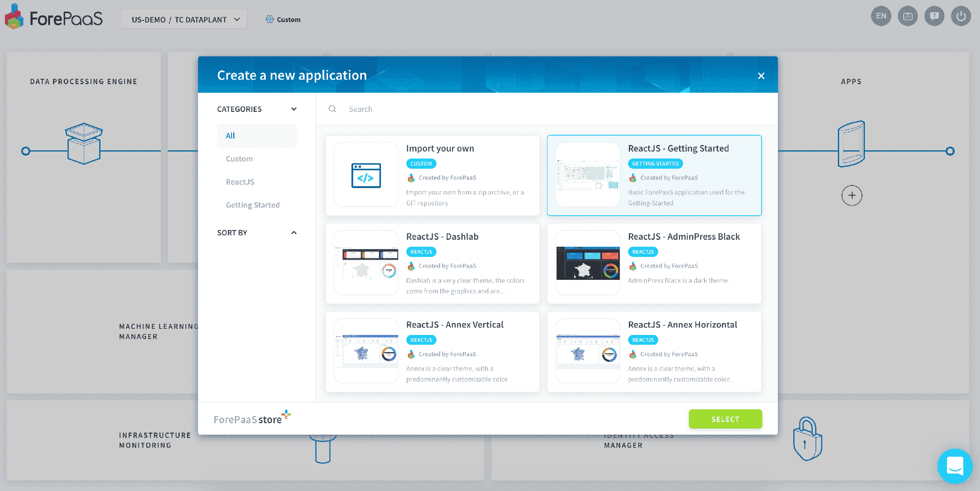Click ForePaaS icon on Annex Horizontal card
The width and height of the screenshot is (980, 491).
pyautogui.click(x=633, y=355)
